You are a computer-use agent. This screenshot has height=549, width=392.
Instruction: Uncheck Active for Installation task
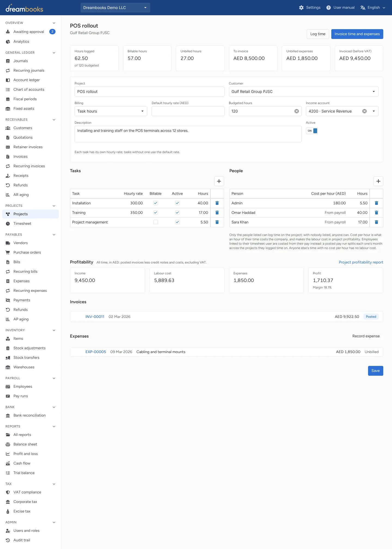click(177, 203)
